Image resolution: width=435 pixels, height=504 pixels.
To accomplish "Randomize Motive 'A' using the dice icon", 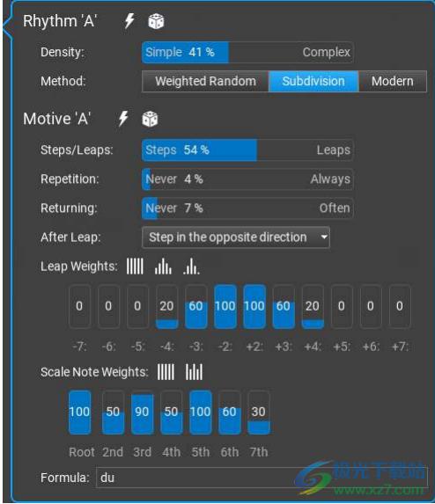I will (x=150, y=119).
